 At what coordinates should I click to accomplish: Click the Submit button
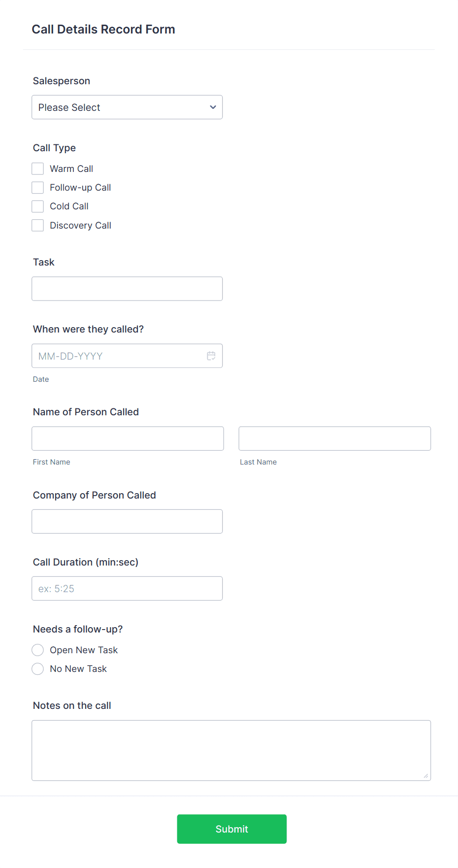click(231, 829)
